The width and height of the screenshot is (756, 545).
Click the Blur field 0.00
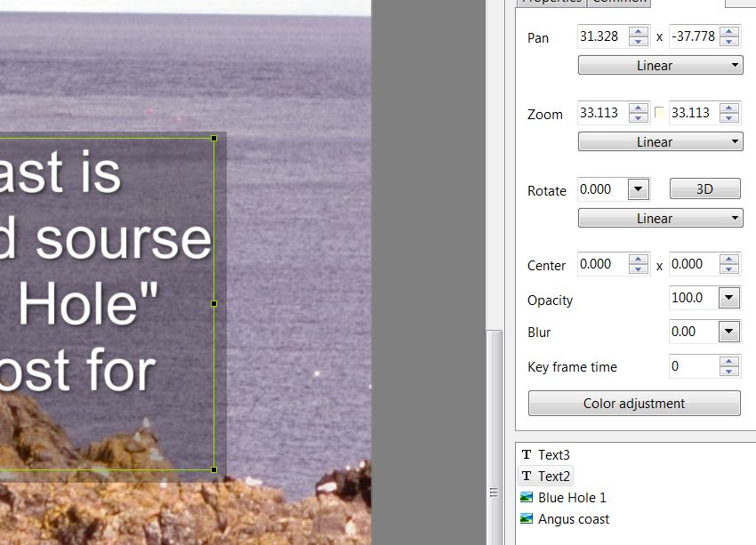[x=694, y=332]
